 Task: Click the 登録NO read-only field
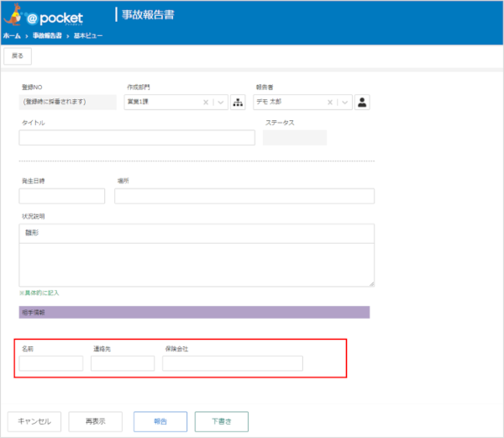point(68,103)
